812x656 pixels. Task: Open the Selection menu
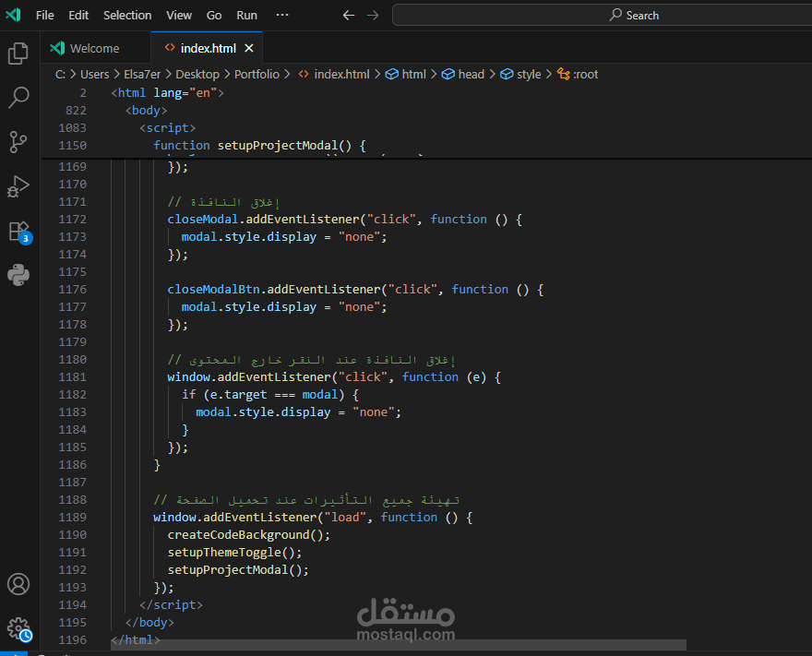coord(127,16)
